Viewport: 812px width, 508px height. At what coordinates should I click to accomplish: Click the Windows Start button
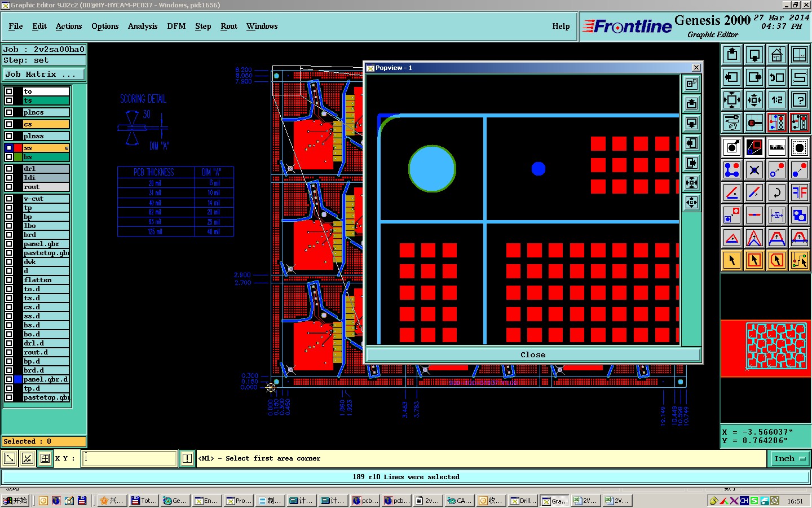point(15,501)
